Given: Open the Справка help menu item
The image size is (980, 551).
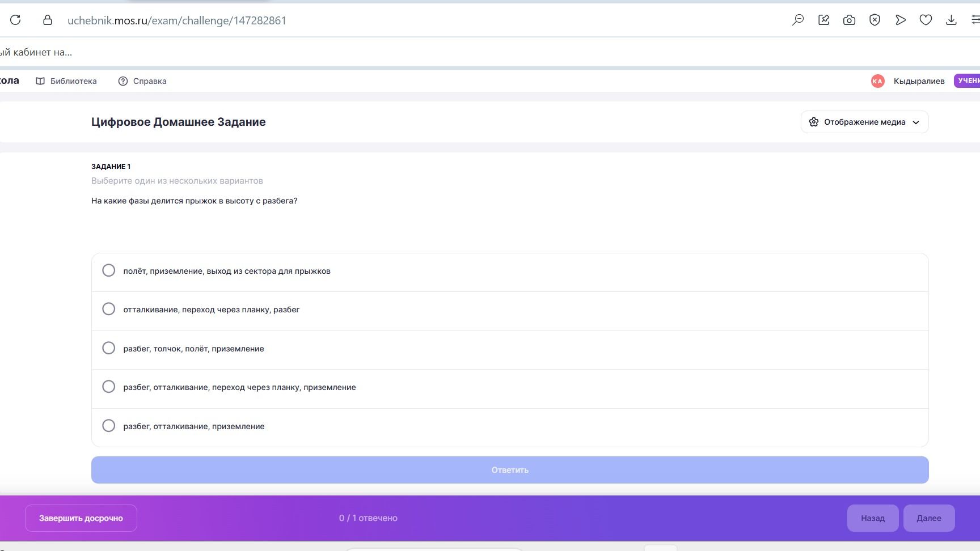Looking at the screenshot, I should [142, 81].
